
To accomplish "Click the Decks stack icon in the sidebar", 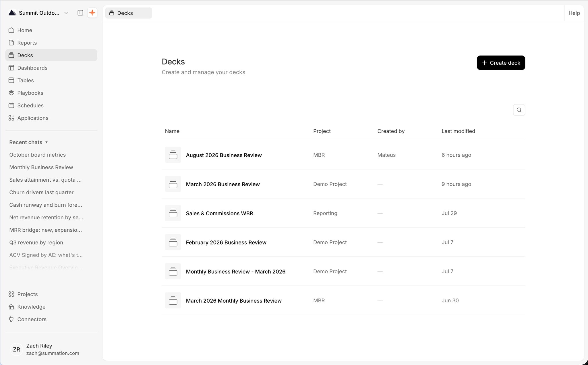I will (x=11, y=55).
